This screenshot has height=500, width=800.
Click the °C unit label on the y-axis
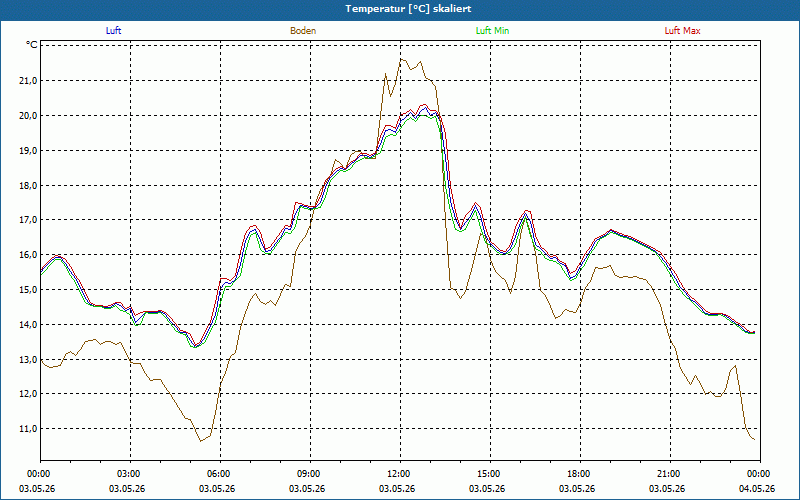[32, 45]
